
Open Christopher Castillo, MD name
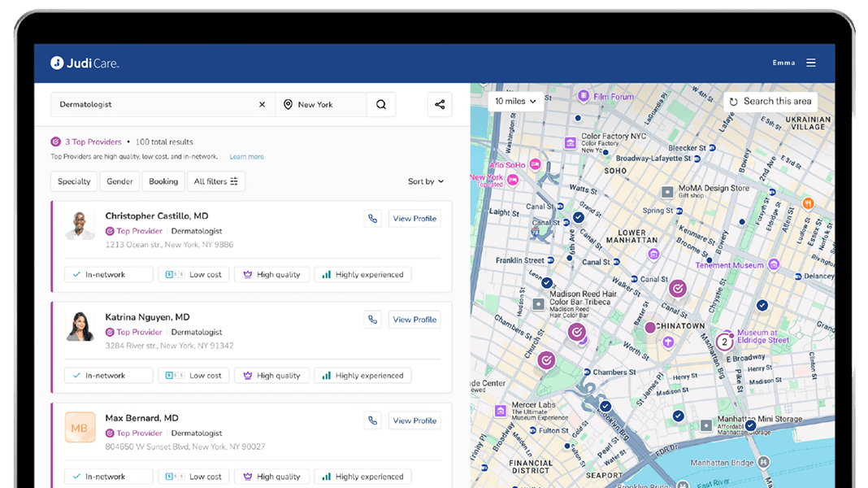coord(157,216)
